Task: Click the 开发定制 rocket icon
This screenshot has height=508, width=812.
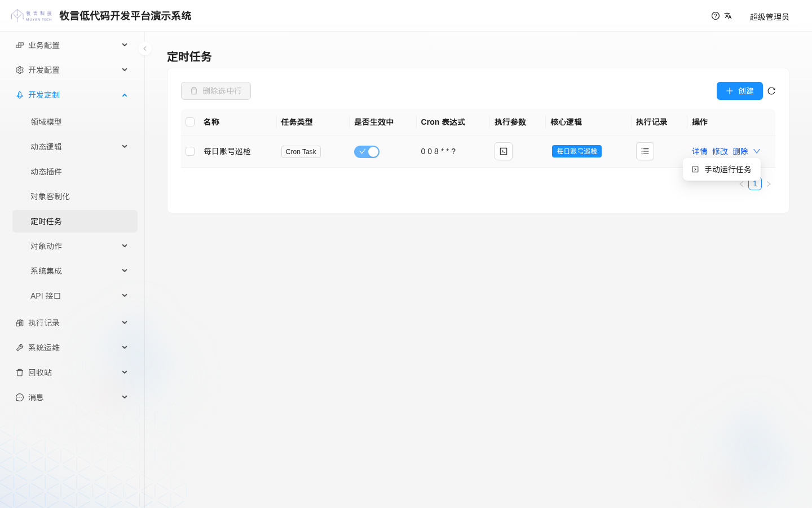Action: click(20, 95)
